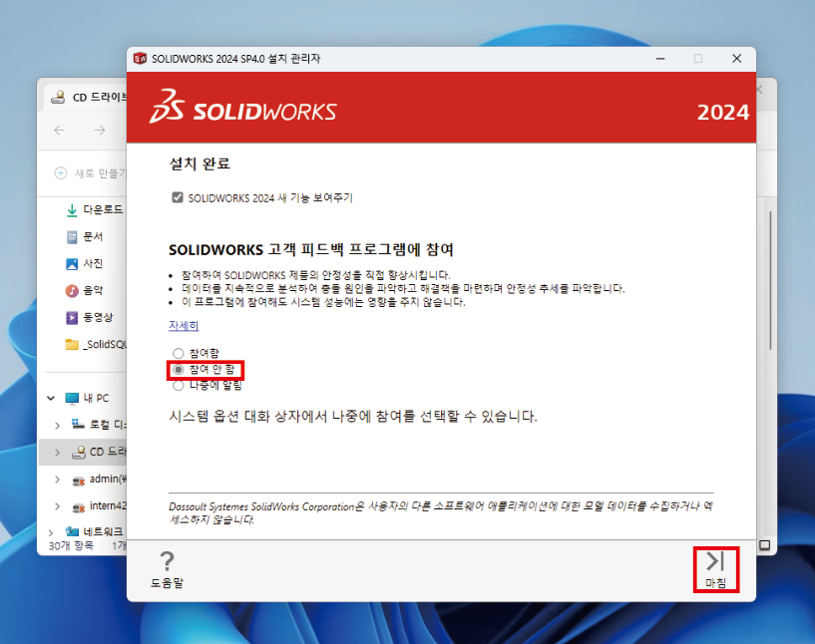Collapse the 내 PC tree node
The height and width of the screenshot is (644, 815).
click(51, 399)
